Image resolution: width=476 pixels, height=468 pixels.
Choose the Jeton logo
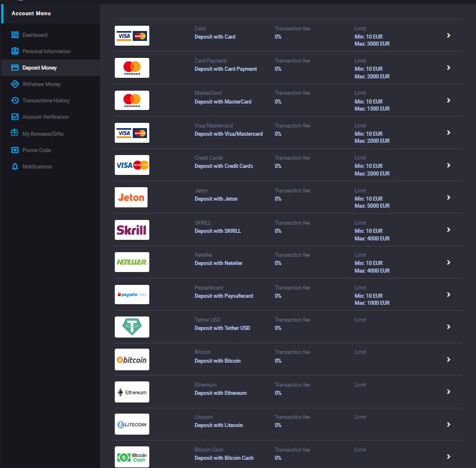point(131,198)
